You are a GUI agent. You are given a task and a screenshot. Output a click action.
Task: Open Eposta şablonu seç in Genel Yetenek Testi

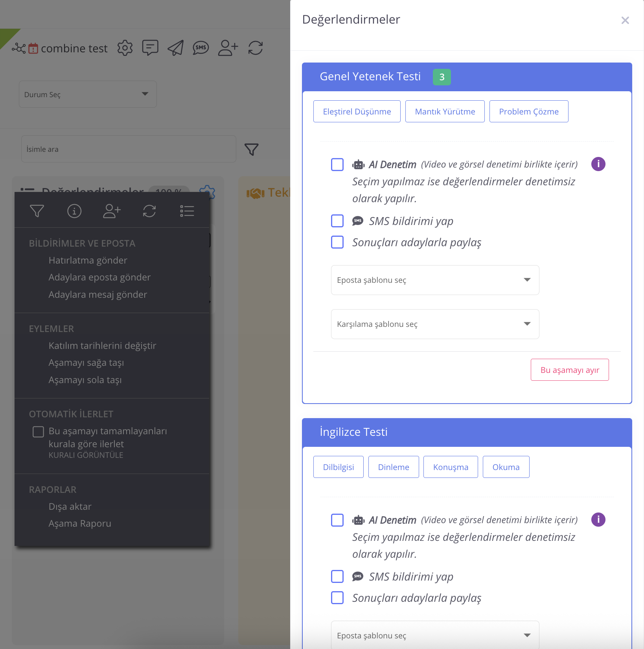(435, 280)
